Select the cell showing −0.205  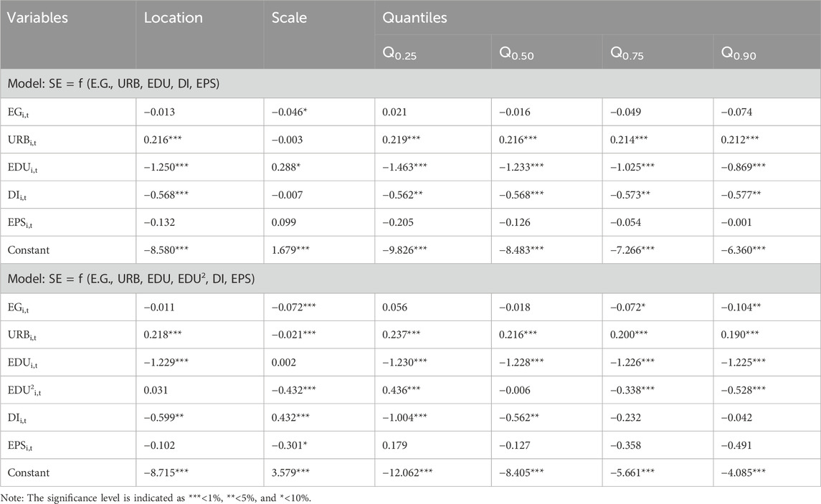(398, 222)
